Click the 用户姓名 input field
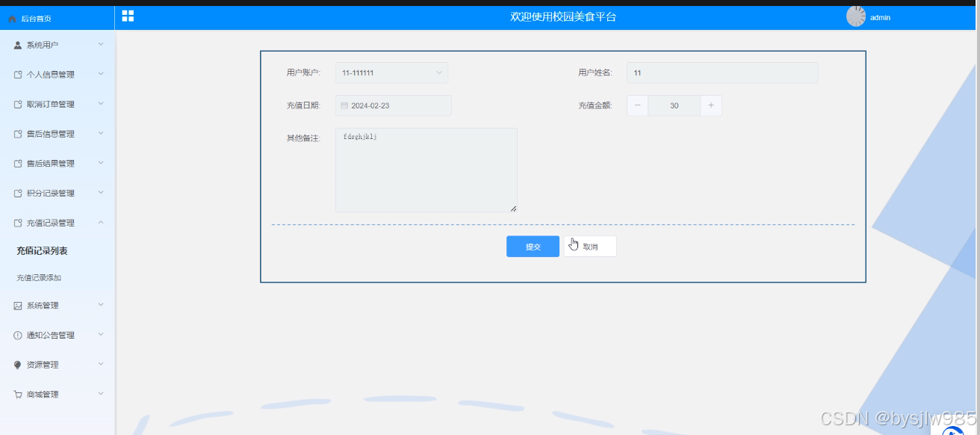The image size is (980, 435). click(722, 72)
